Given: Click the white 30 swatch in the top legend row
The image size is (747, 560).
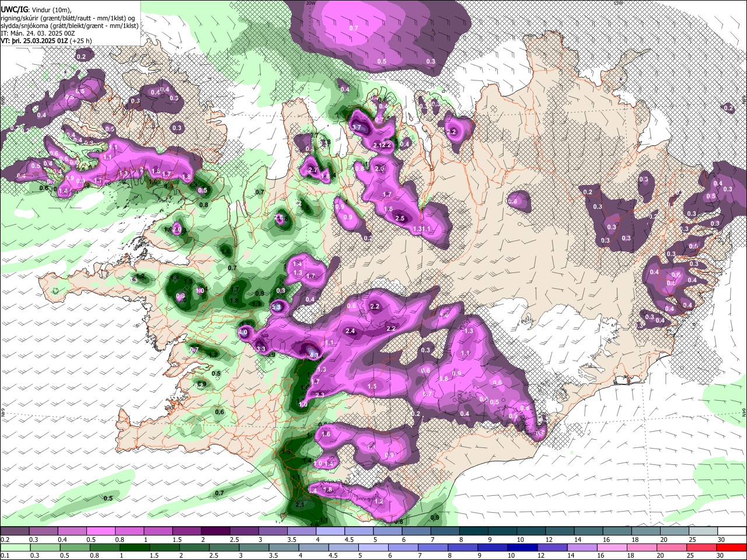Looking at the screenshot, I should pyautogui.click(x=731, y=531).
